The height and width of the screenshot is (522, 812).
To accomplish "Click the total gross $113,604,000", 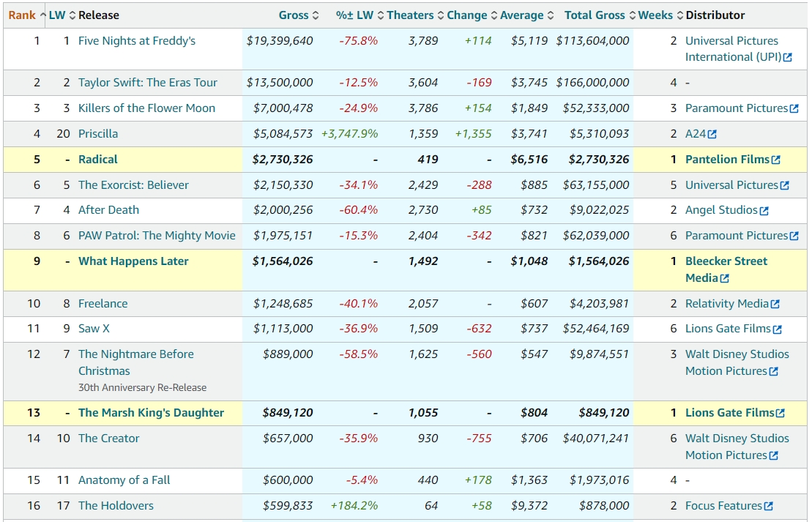I will click(x=593, y=41).
